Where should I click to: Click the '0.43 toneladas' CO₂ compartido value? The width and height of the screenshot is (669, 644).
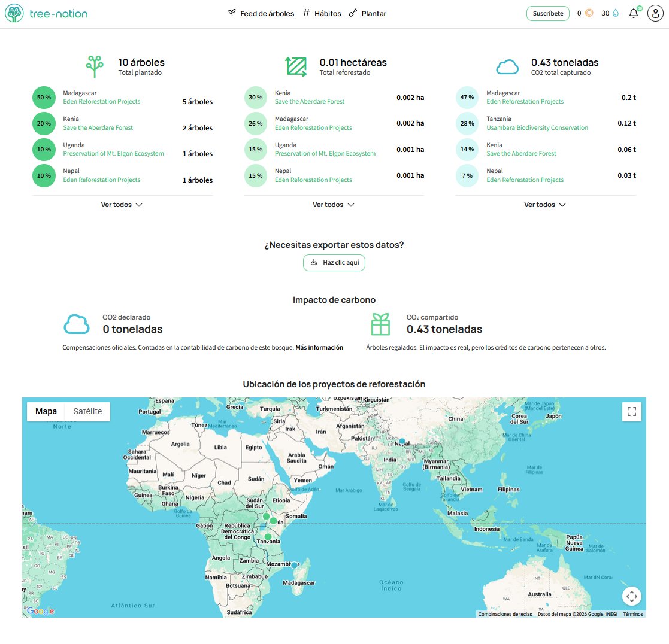[x=444, y=329]
